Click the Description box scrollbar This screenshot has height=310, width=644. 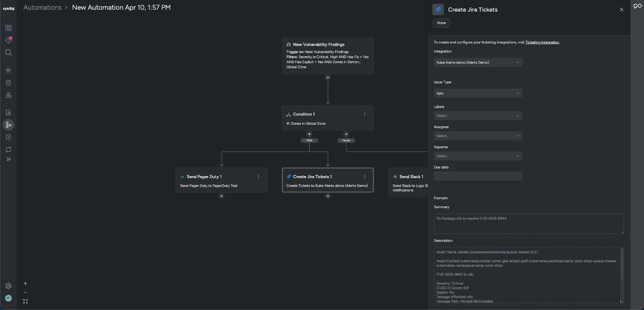point(622,264)
